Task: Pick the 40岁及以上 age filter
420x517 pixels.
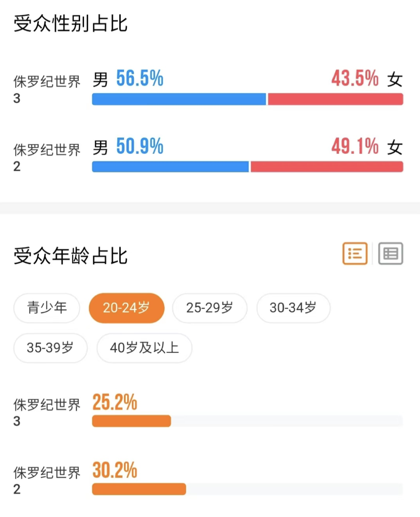Action: [x=144, y=348]
